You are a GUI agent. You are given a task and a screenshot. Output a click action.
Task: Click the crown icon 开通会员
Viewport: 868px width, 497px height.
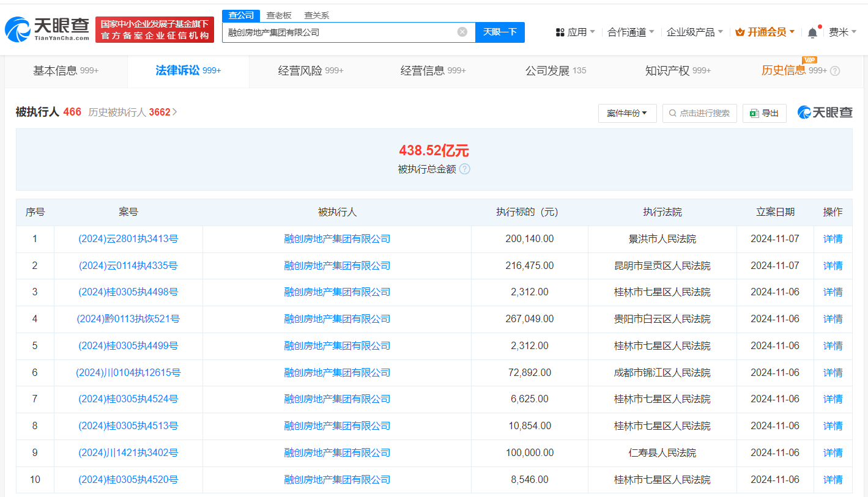point(740,32)
